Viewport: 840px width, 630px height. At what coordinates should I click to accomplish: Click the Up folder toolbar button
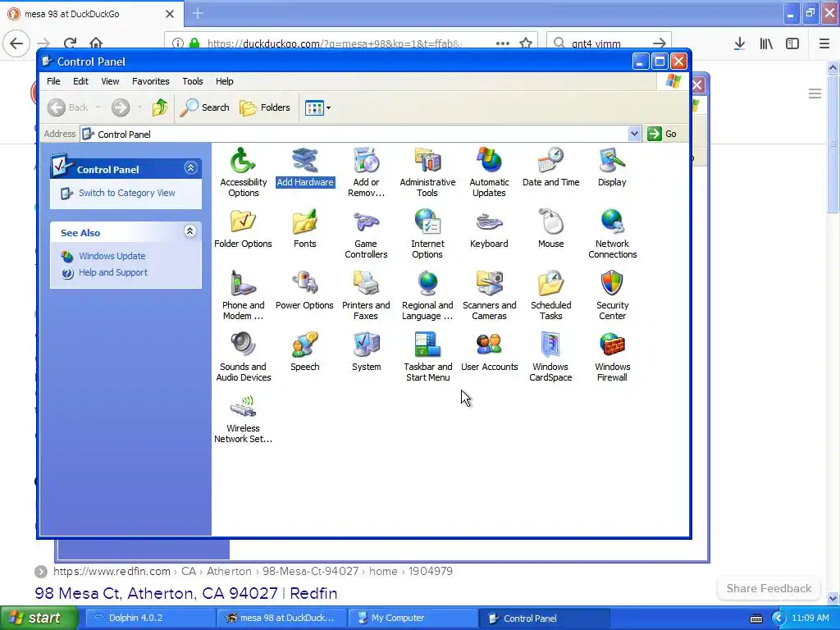[x=160, y=107]
